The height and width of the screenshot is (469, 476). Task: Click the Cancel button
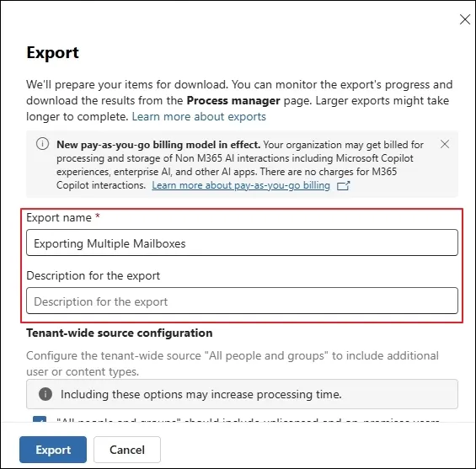[127, 450]
